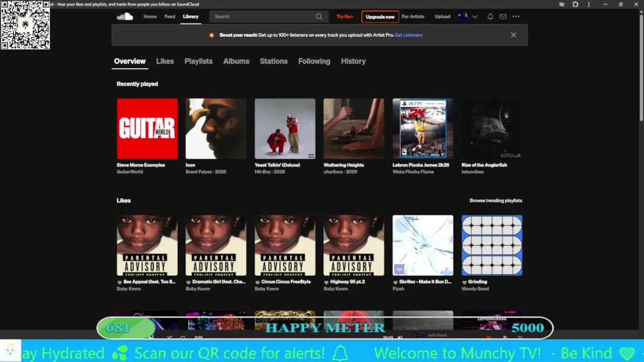The image size is (644, 362).
Task: Switch to the Likes tab
Action: point(165,61)
